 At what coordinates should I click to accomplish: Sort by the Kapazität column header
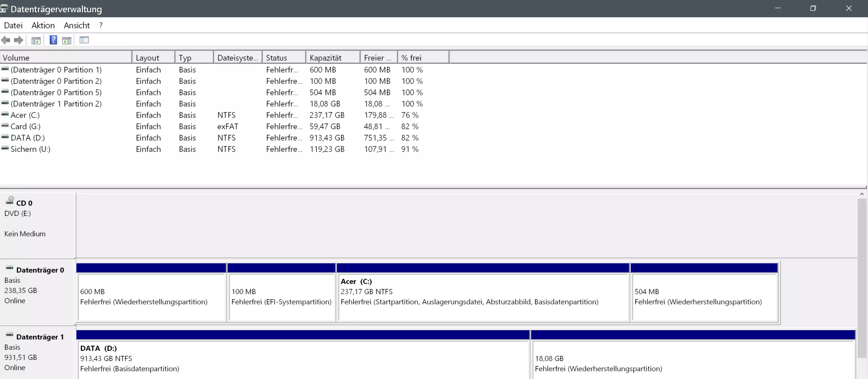click(333, 58)
